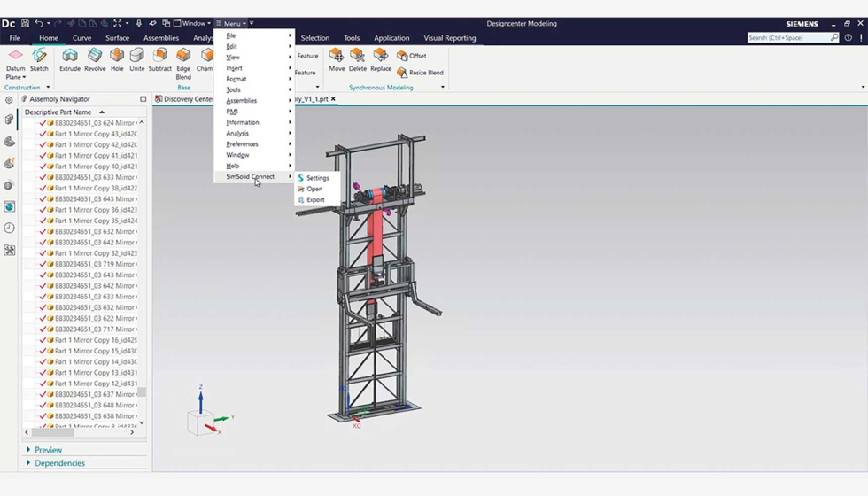
Task: Open the Application tab
Action: tap(391, 37)
